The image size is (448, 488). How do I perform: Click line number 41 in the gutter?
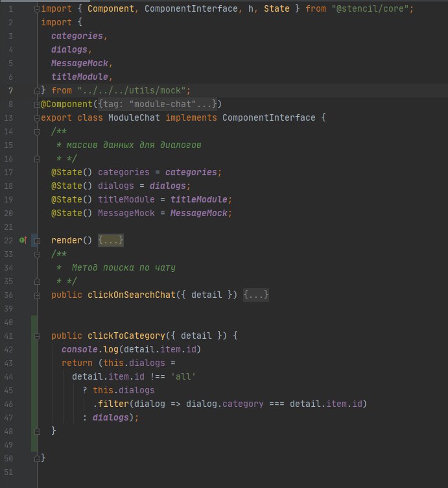pos(8,336)
